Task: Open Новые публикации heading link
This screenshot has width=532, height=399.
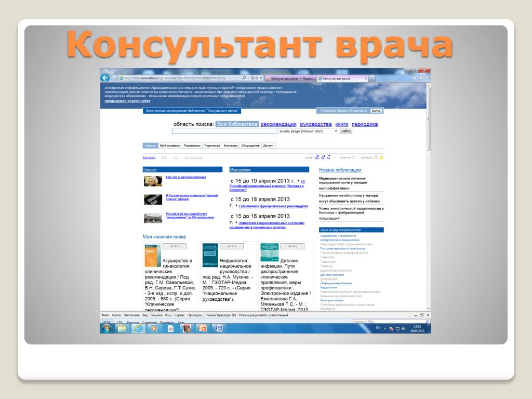Action: pos(340,170)
